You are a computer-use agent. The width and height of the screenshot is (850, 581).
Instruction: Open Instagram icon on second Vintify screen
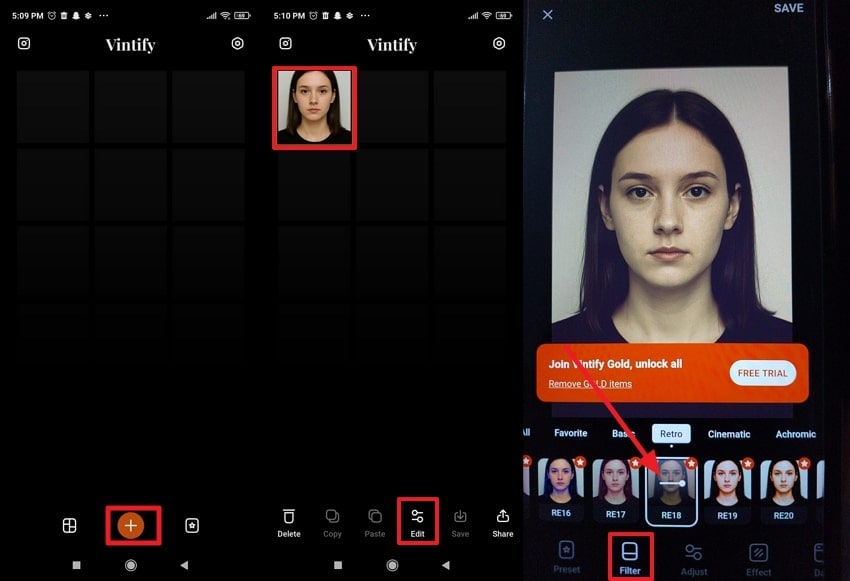[x=286, y=43]
